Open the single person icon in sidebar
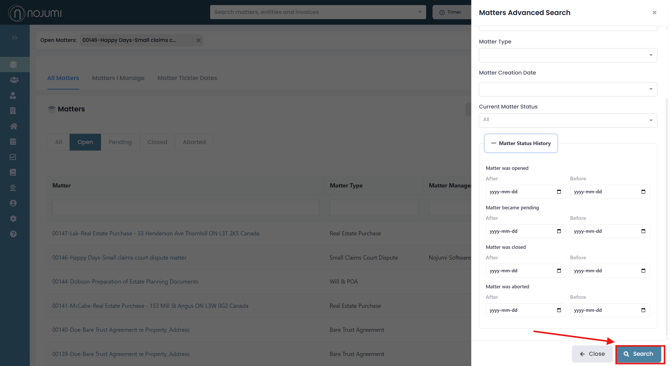 (13, 95)
